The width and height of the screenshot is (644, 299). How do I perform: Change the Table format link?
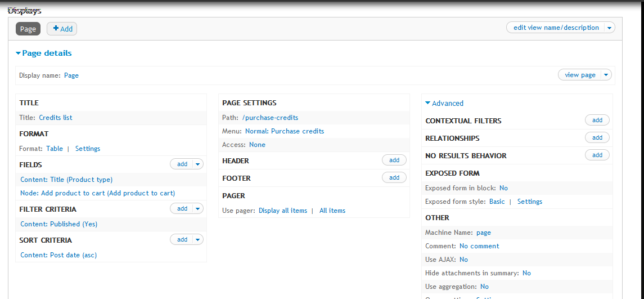click(x=55, y=149)
